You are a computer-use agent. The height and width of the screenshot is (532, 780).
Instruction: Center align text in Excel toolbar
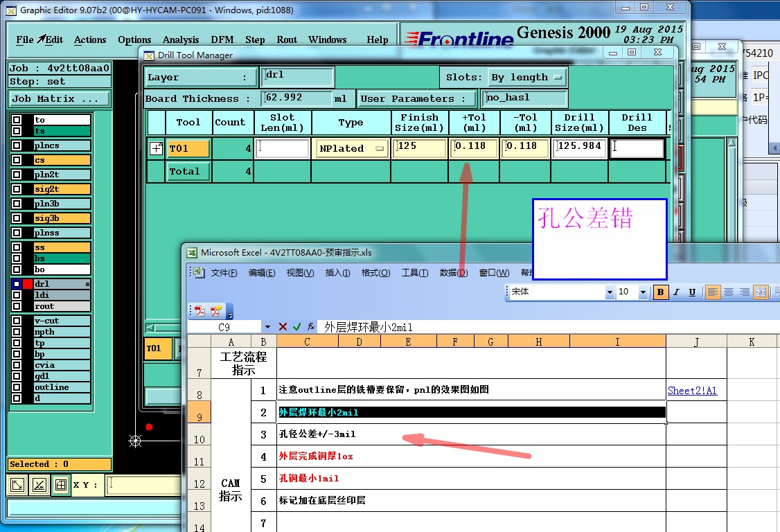[x=729, y=292]
